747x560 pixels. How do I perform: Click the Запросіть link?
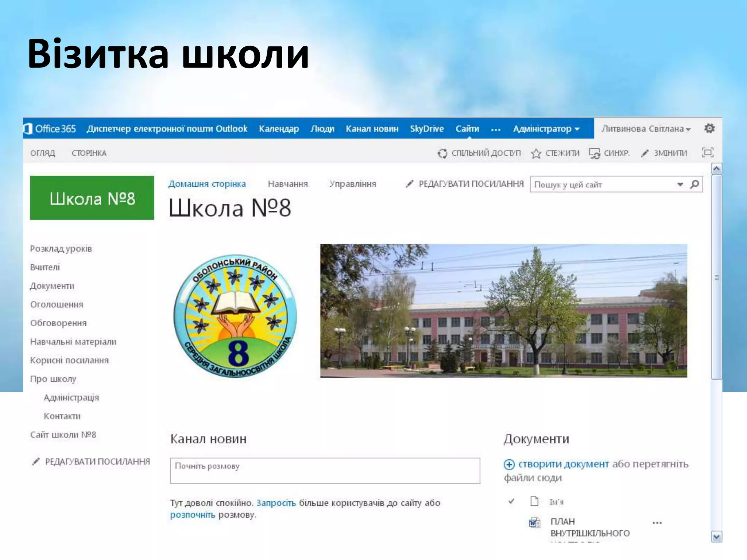click(276, 503)
